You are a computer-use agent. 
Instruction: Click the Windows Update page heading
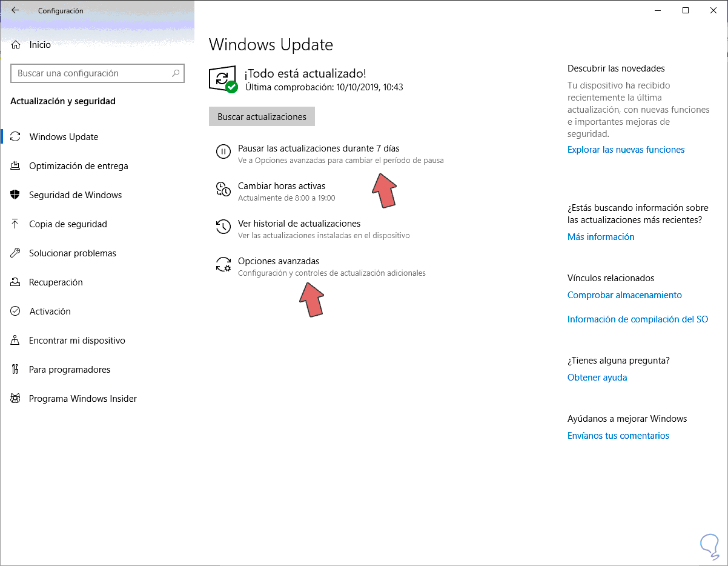[271, 45]
